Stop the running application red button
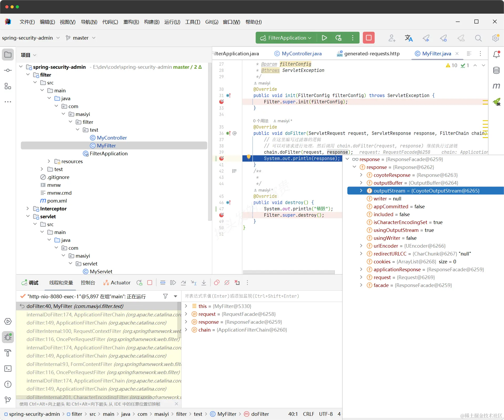Image resolution: width=504 pixels, height=420 pixels. (369, 38)
